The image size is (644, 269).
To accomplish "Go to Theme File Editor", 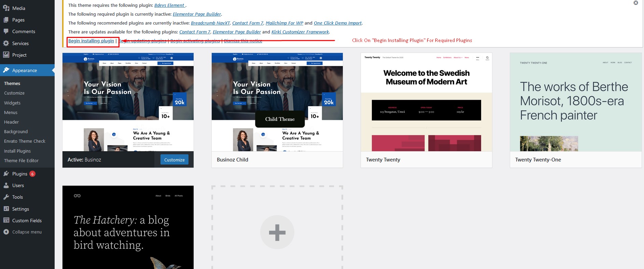I will [21, 160].
